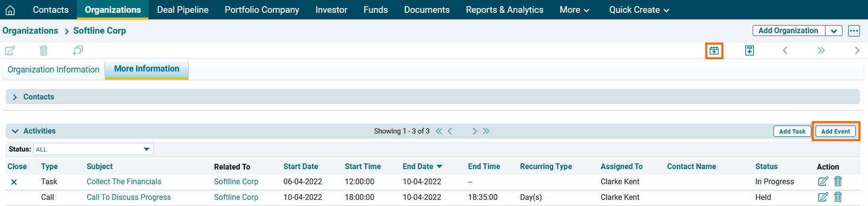Click the Add Task button

click(x=792, y=131)
